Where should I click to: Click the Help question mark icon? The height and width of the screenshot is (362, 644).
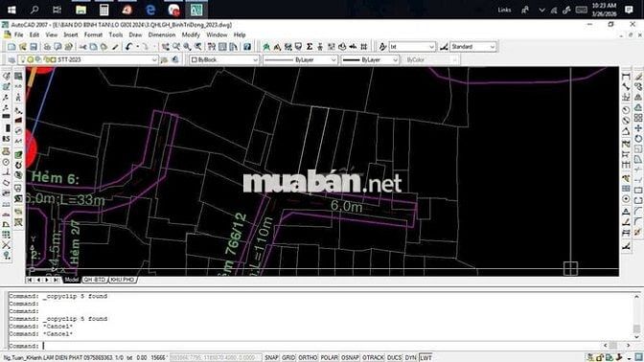click(x=247, y=47)
